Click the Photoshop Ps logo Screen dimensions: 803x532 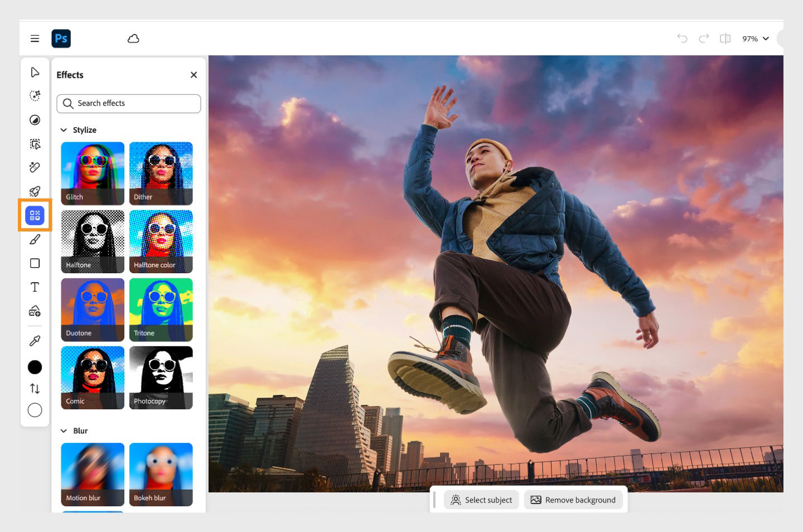pyautogui.click(x=61, y=38)
